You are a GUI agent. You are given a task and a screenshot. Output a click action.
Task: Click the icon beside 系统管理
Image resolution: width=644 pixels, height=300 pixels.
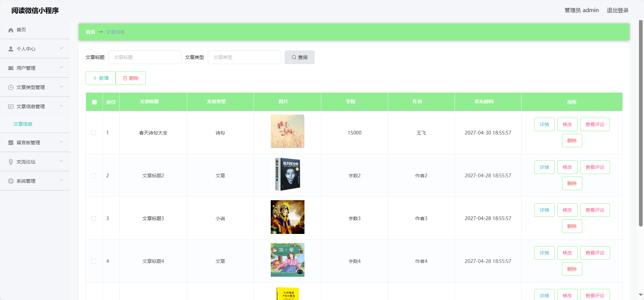11,181
